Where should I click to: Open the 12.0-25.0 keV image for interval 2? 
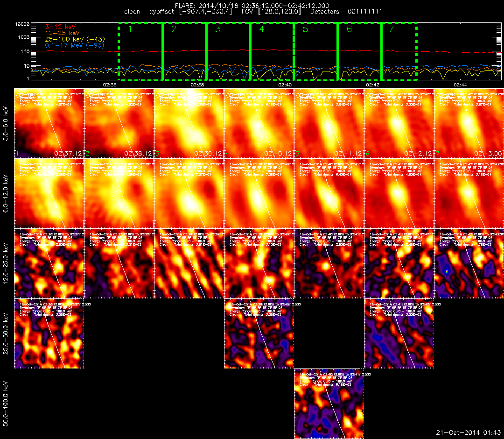(119, 264)
